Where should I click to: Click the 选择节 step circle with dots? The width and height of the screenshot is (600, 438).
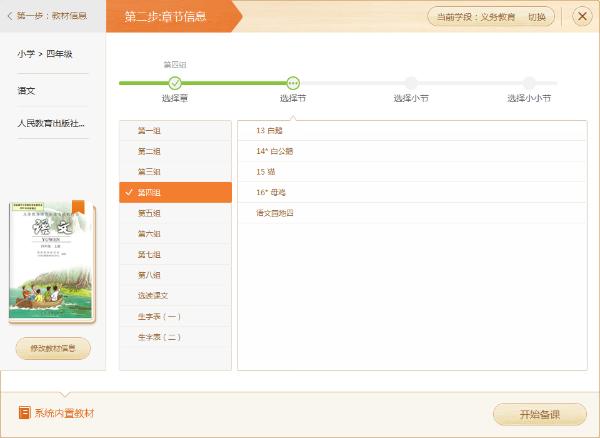click(293, 83)
